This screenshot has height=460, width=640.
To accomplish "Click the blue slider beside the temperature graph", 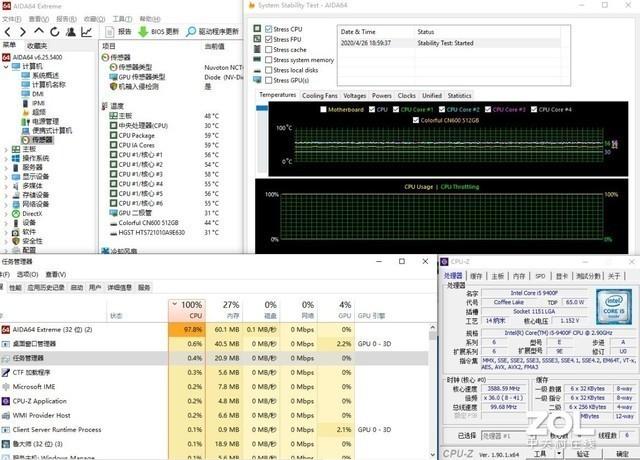I will [x=262, y=108].
